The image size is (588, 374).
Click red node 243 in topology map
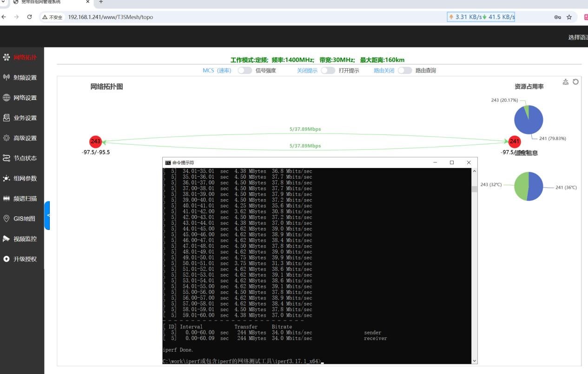pos(95,142)
